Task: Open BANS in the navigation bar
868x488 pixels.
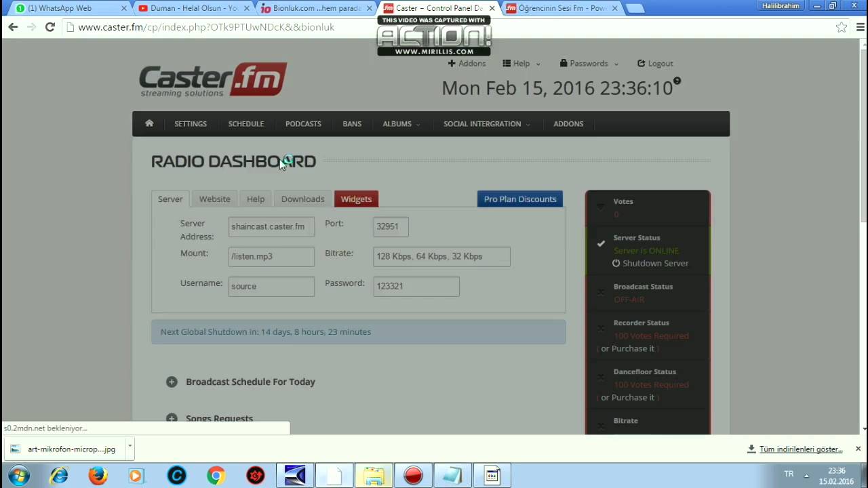Action: point(352,123)
